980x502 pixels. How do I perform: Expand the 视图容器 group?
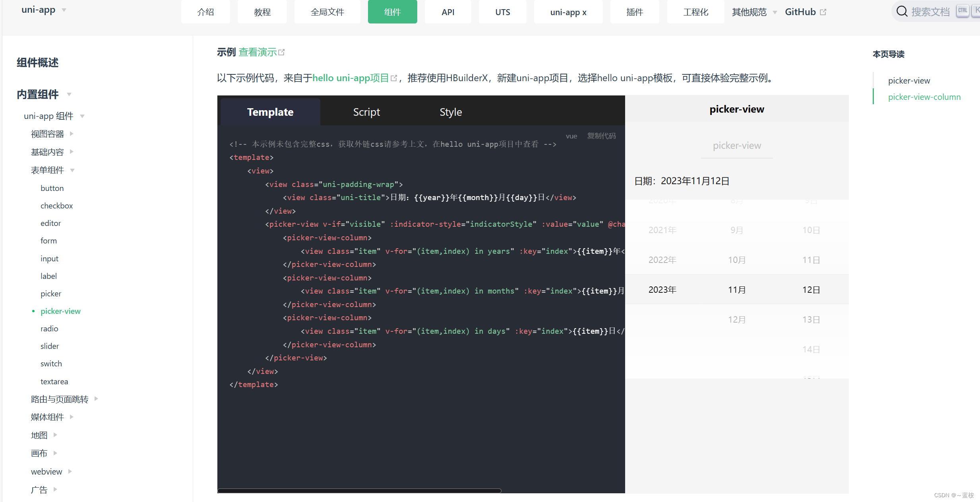[x=72, y=134]
